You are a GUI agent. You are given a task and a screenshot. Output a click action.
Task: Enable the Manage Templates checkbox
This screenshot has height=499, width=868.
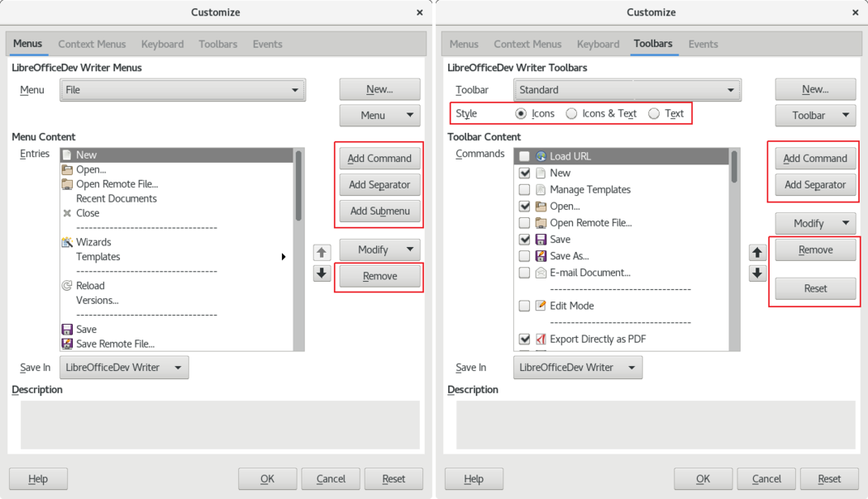[x=524, y=189]
